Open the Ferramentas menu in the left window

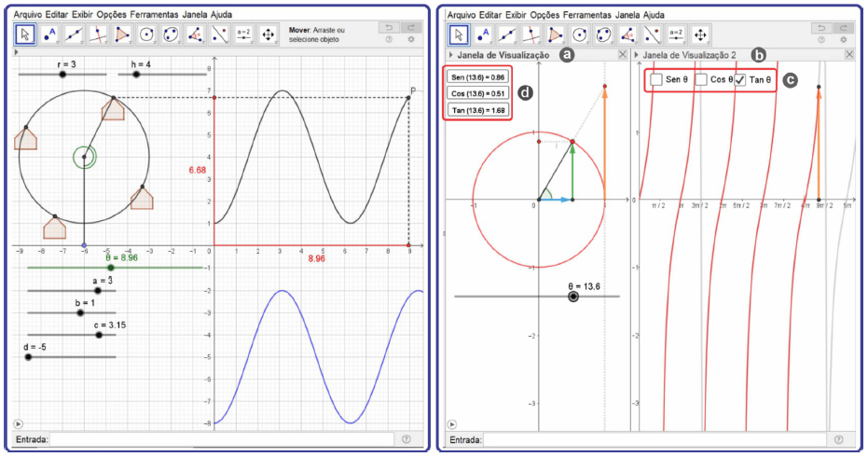(x=156, y=15)
